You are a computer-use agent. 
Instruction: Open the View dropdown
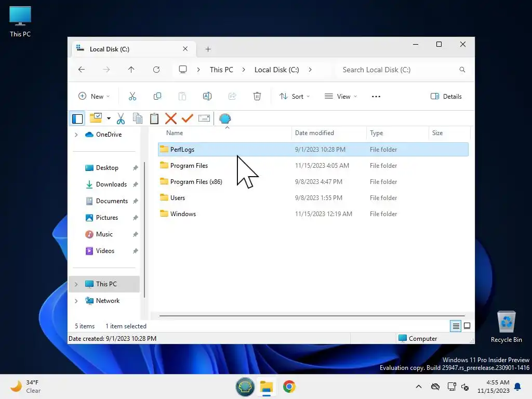pyautogui.click(x=341, y=96)
